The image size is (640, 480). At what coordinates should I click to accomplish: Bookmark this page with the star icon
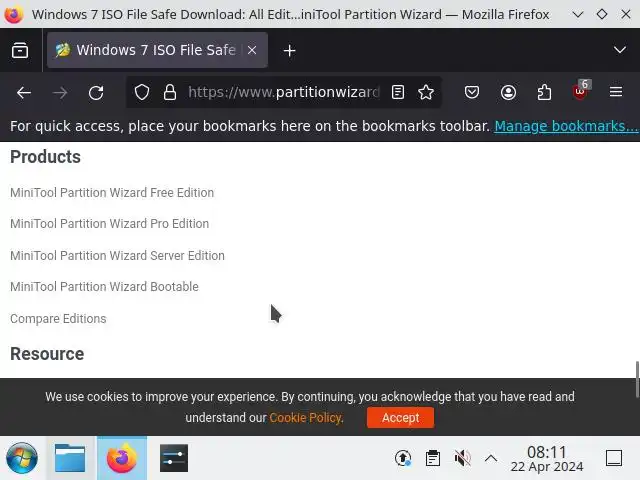tap(426, 92)
